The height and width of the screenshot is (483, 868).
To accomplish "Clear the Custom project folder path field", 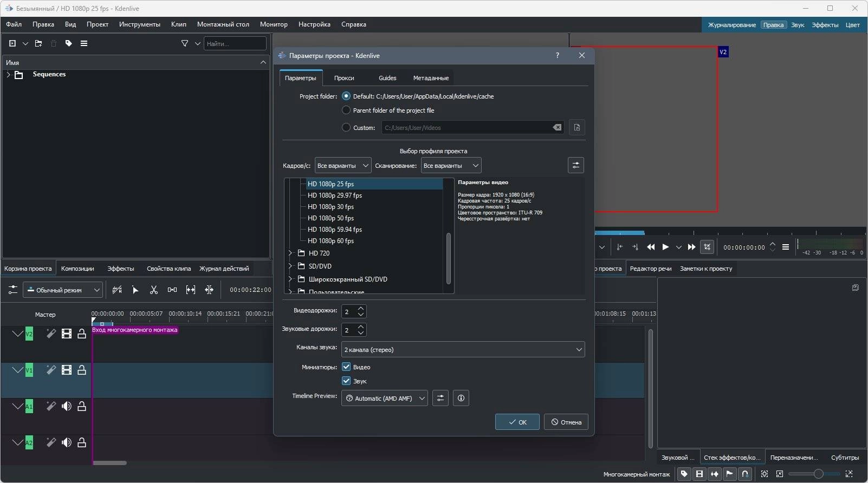I will pos(557,127).
